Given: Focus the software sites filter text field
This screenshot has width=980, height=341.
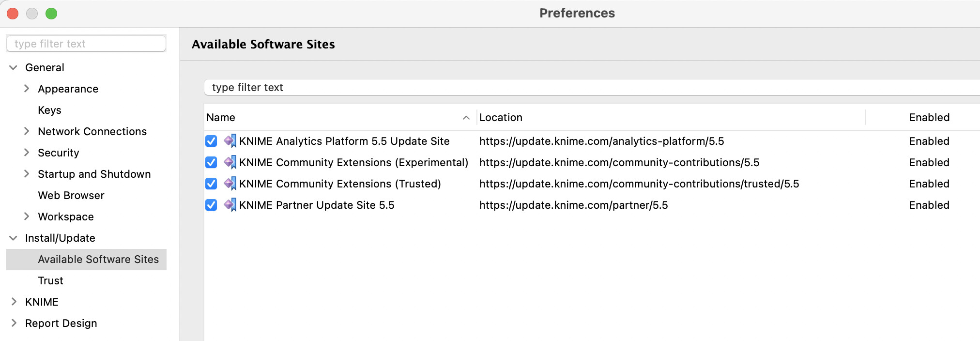Looking at the screenshot, I should [x=581, y=88].
